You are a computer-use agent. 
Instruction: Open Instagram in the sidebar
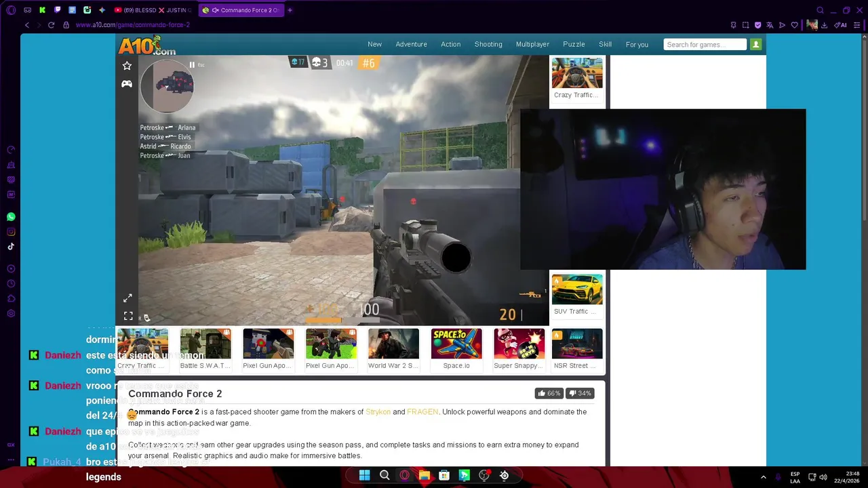click(11, 232)
